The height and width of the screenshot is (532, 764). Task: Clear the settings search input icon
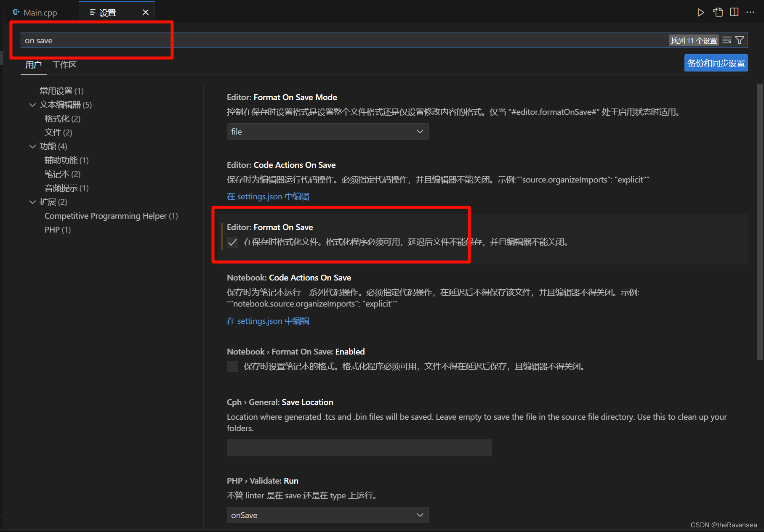coord(727,40)
